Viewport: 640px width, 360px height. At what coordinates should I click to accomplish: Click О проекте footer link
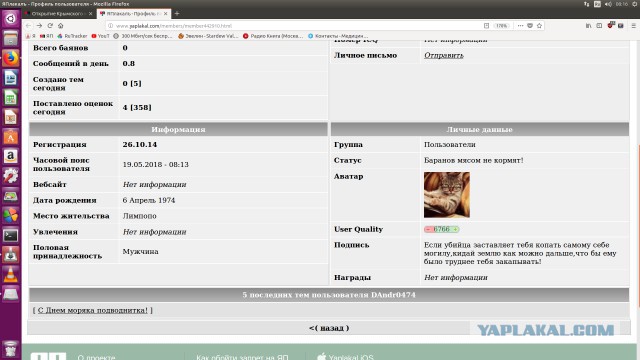(x=96, y=357)
